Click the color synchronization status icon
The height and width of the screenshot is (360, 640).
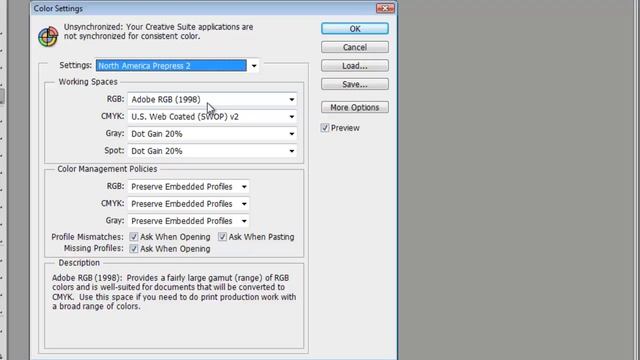(48, 37)
